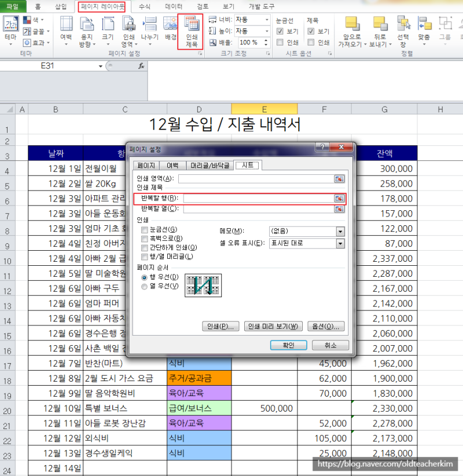Open the Name Box dropdown arrow

tap(101, 66)
